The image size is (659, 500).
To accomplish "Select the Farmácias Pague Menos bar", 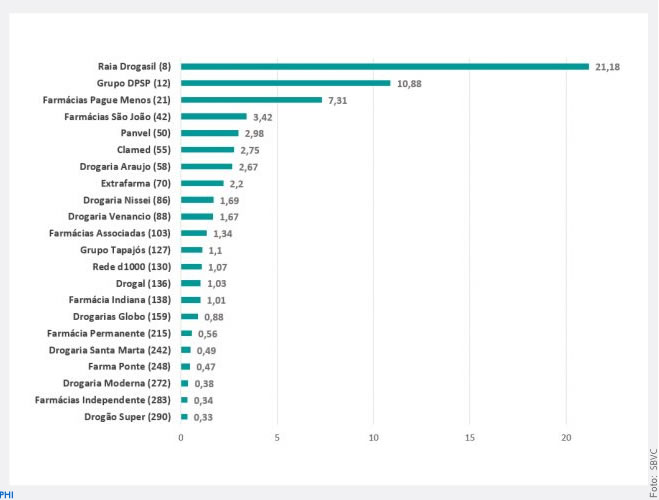I will 251,100.
